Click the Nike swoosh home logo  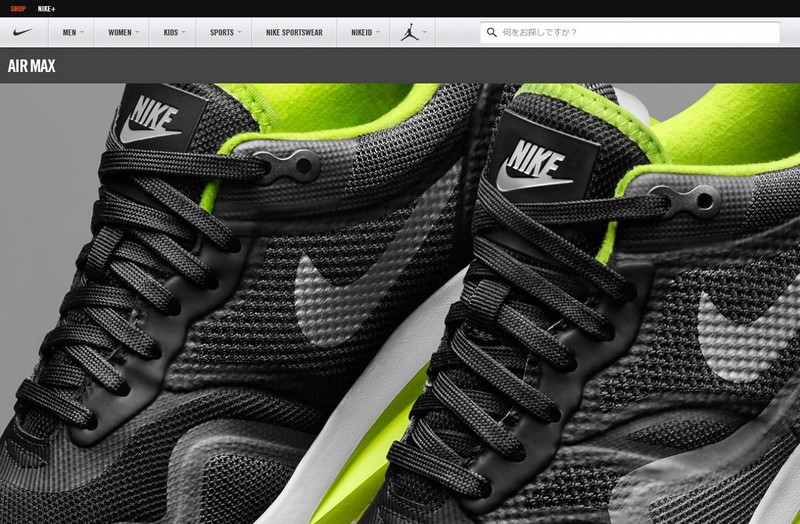coord(23,32)
